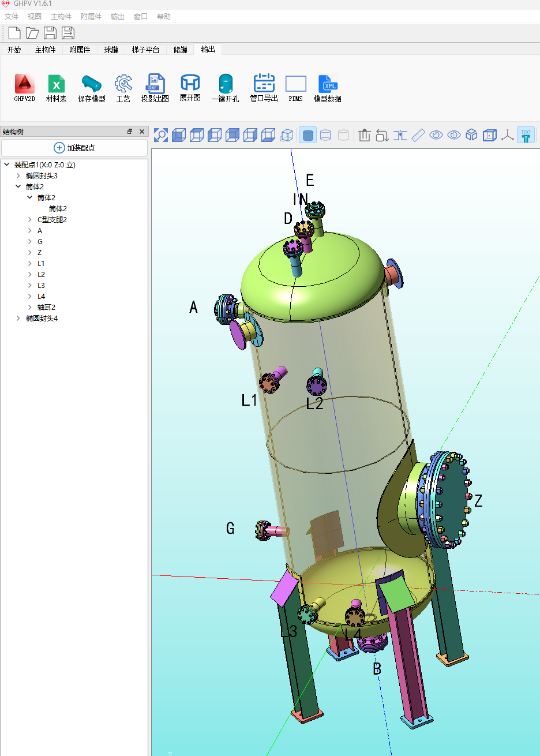540x756 pixels.
Task: Switch to the 储罐 ribbon tab
Action: point(181,50)
